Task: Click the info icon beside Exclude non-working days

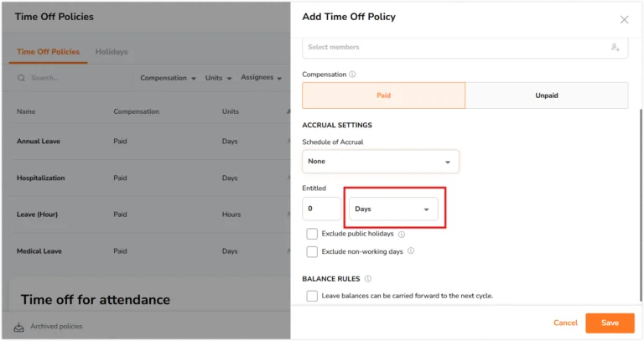Action: pos(411,251)
